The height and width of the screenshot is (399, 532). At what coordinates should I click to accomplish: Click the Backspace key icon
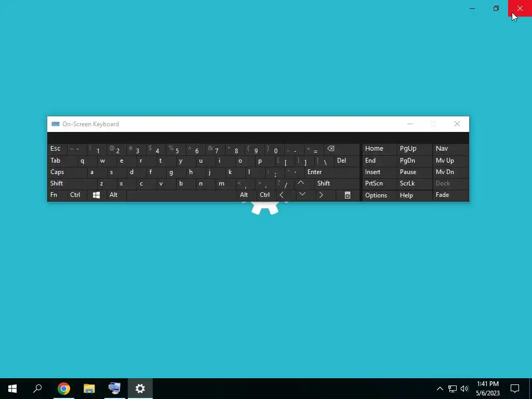(342, 149)
